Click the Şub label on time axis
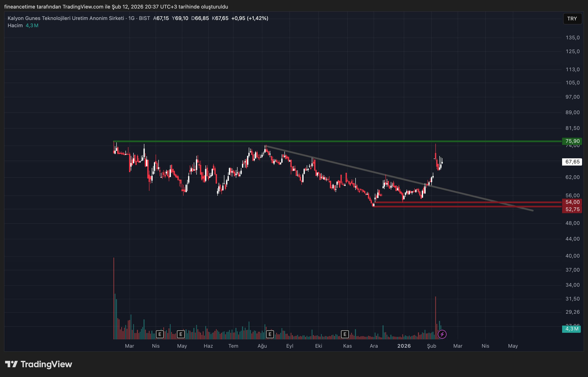This screenshot has height=377, width=588. click(432, 346)
